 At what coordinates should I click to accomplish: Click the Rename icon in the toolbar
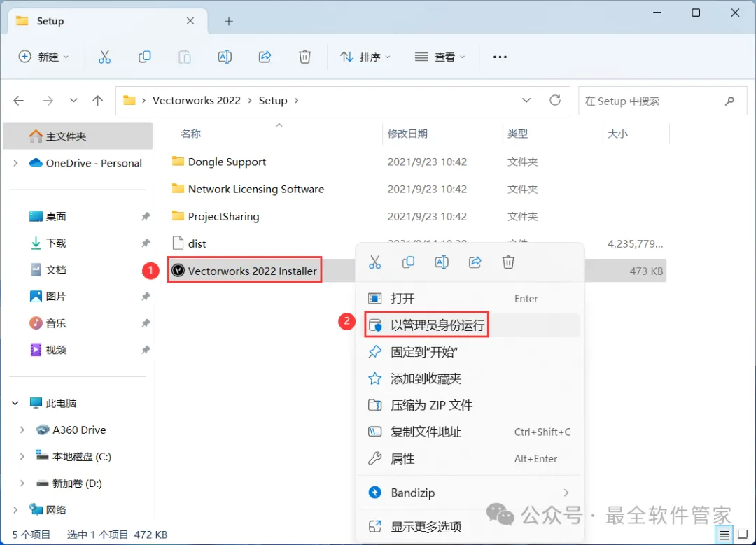[225, 57]
